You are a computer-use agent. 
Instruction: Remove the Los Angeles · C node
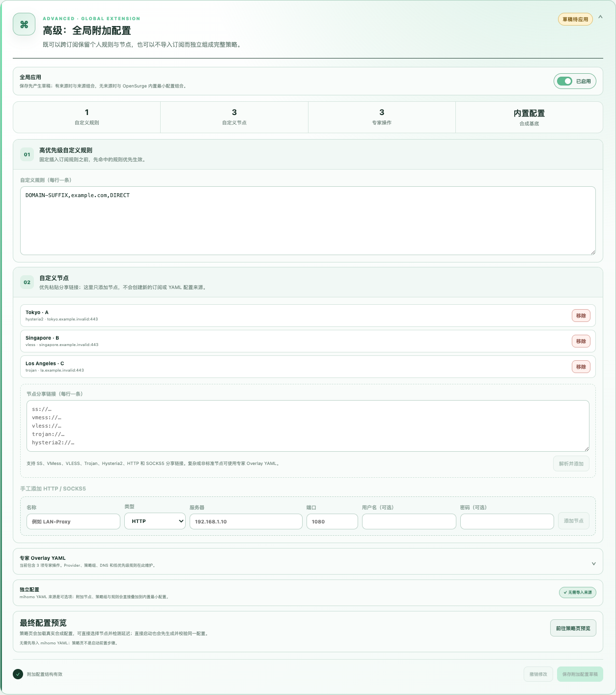tap(581, 367)
